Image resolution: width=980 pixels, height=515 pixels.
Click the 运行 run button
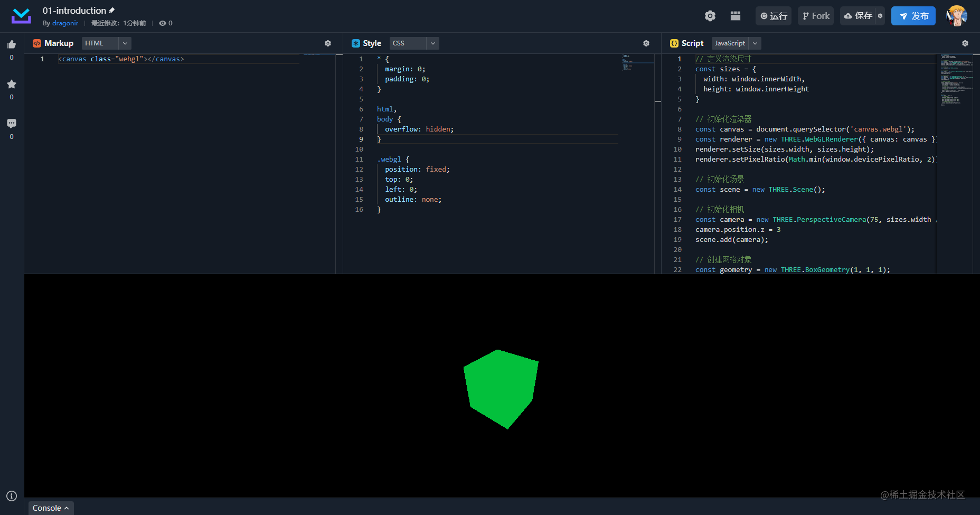tap(774, 16)
